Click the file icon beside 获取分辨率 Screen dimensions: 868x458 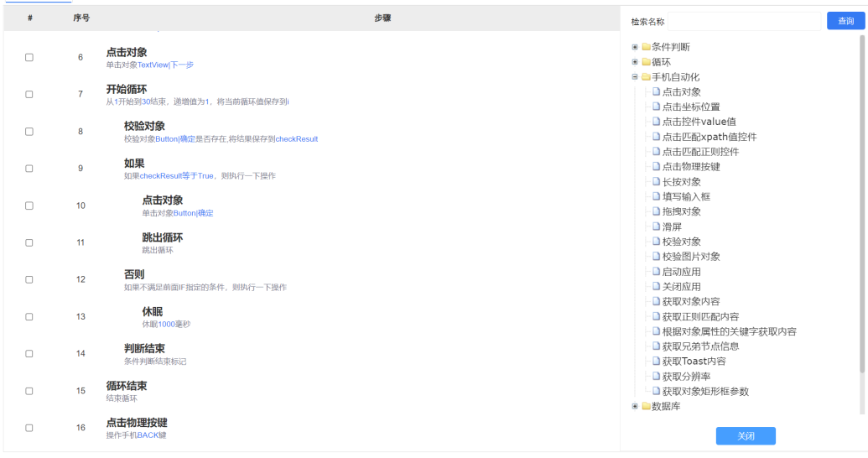657,377
